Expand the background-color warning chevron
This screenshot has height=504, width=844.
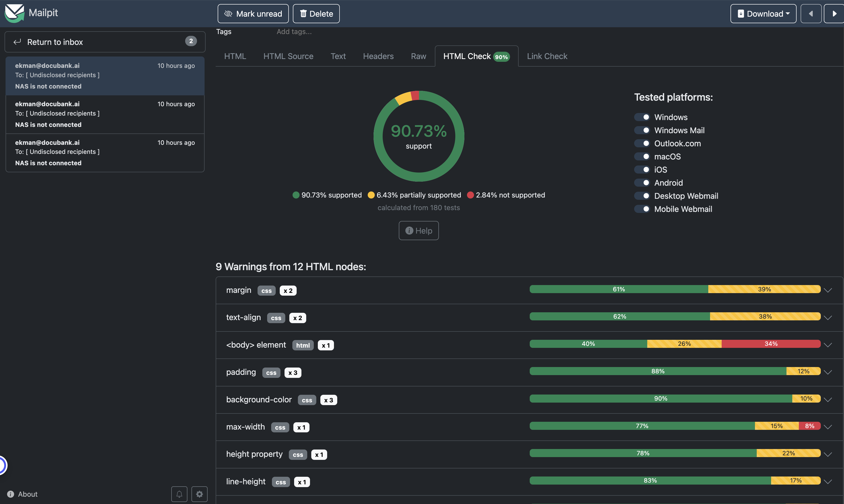click(x=828, y=400)
